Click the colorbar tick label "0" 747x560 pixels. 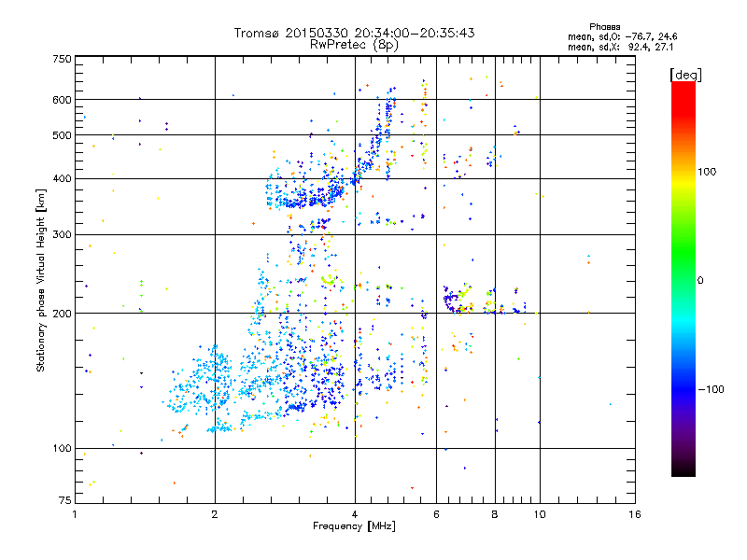click(700, 281)
